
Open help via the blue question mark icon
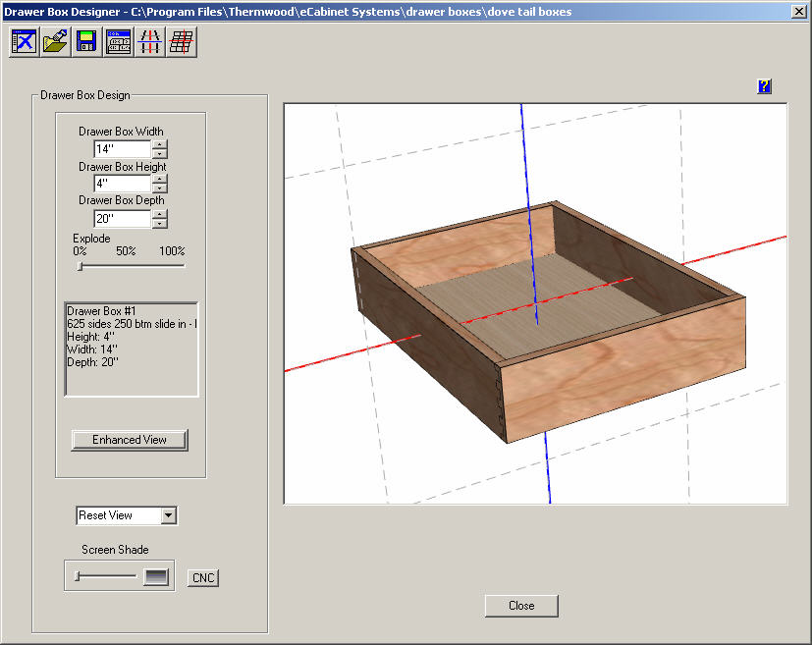pyautogui.click(x=764, y=86)
